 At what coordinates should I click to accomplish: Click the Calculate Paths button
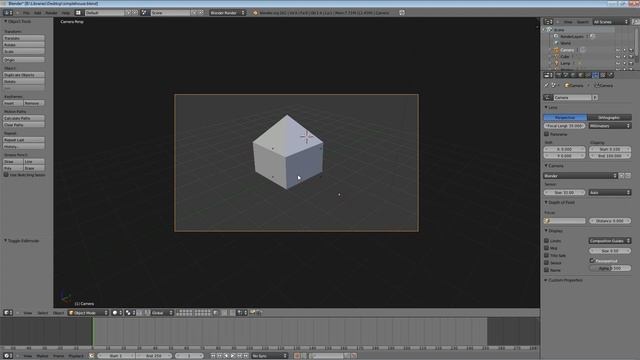point(24,118)
